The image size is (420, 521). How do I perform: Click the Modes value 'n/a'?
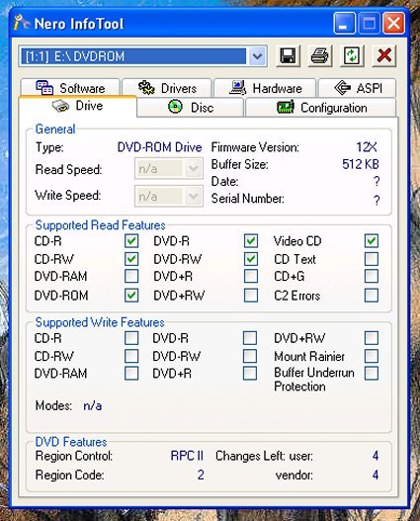click(x=93, y=405)
